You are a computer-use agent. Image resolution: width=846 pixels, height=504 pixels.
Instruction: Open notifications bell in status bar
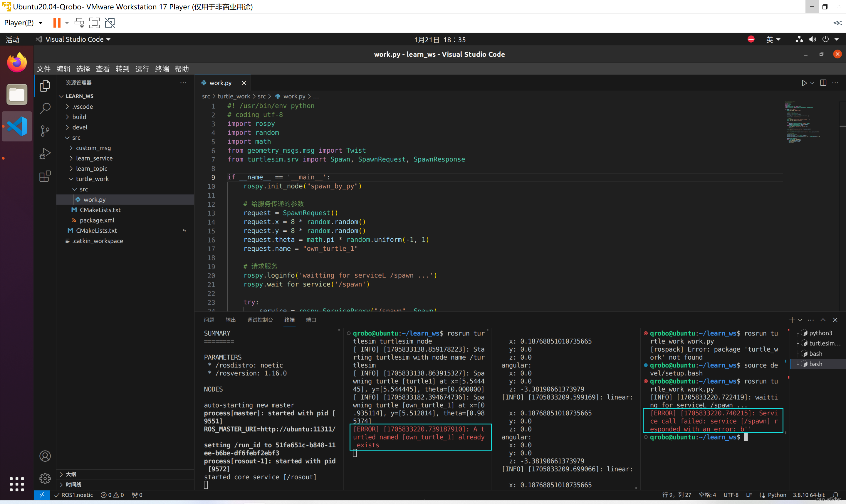(x=835, y=495)
